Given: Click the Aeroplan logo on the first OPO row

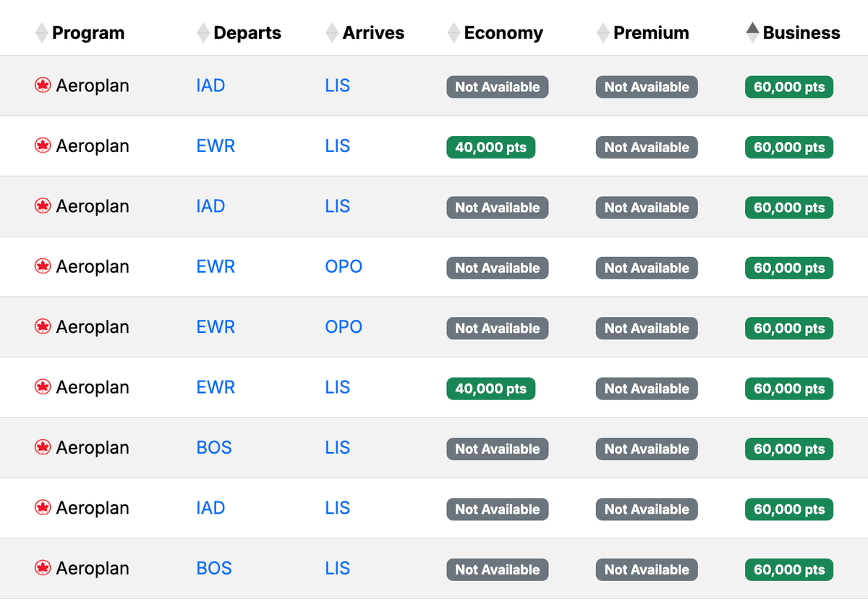Looking at the screenshot, I should click(43, 266).
